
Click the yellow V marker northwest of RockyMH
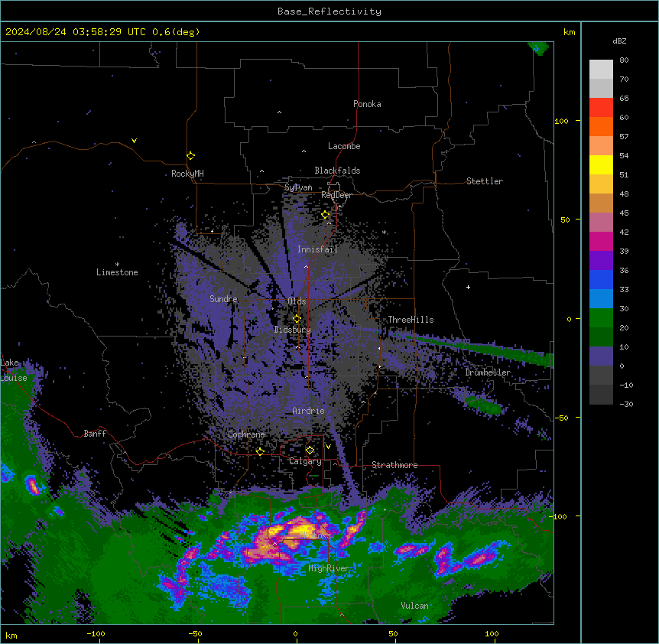click(x=134, y=141)
